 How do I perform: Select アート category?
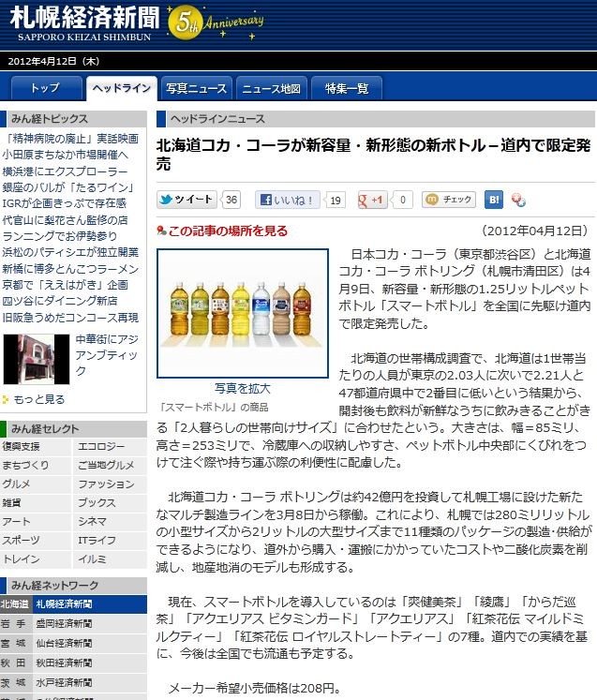tap(17, 521)
